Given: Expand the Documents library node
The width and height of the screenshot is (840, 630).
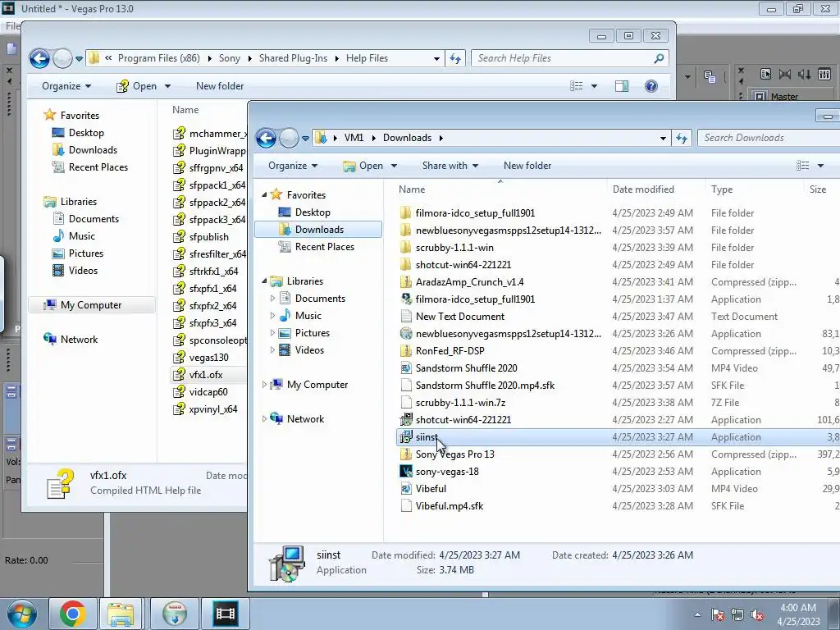Looking at the screenshot, I should point(272,299).
